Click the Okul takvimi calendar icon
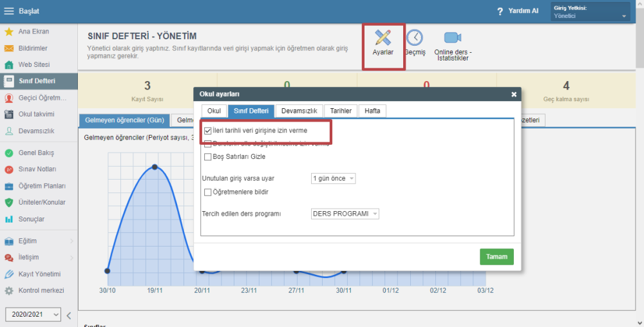644x327 pixels. coord(8,115)
